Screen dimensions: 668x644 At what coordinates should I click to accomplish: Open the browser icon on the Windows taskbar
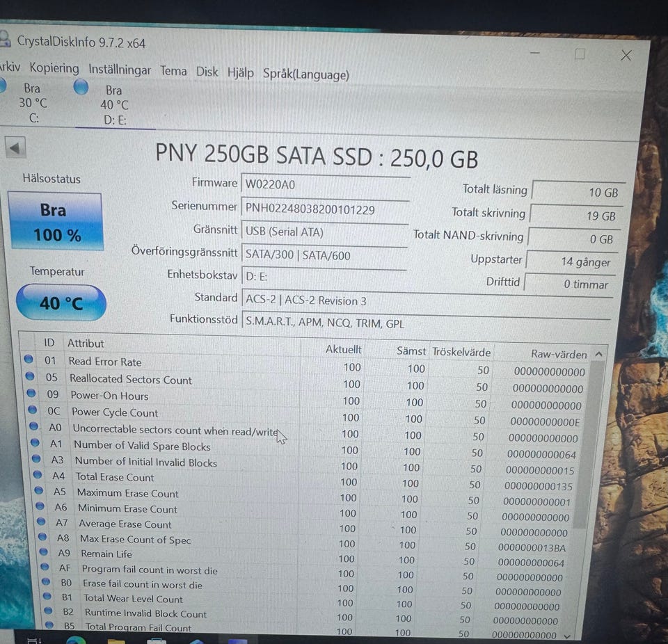[x=76, y=640]
